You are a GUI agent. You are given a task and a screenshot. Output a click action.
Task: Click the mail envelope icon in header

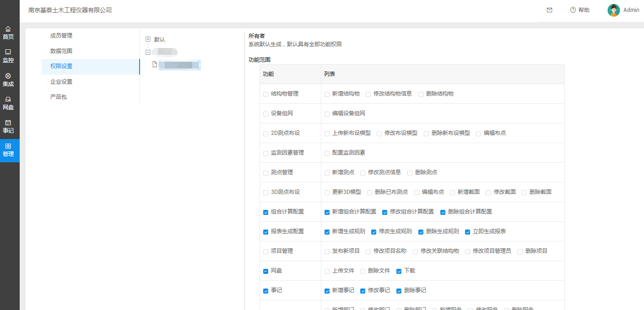[549, 10]
